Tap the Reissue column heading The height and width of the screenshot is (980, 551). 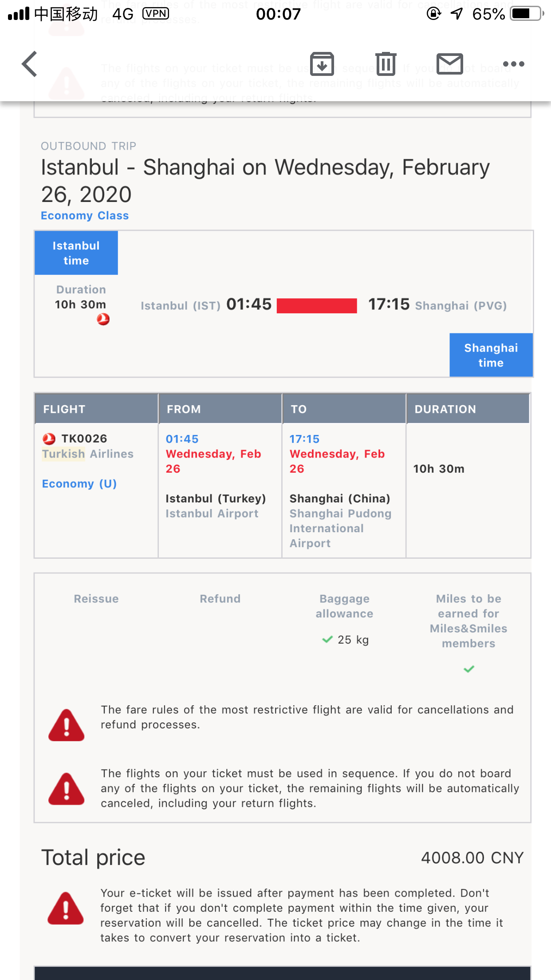pyautogui.click(x=96, y=599)
